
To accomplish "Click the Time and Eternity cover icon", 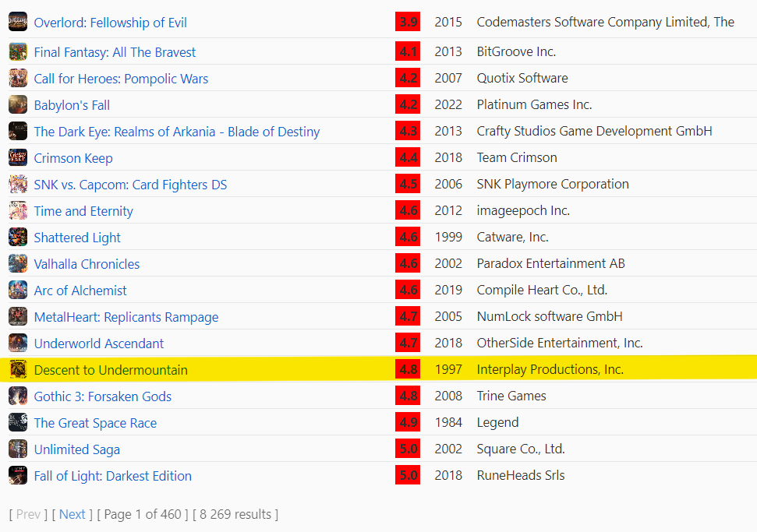I will click(x=18, y=211).
